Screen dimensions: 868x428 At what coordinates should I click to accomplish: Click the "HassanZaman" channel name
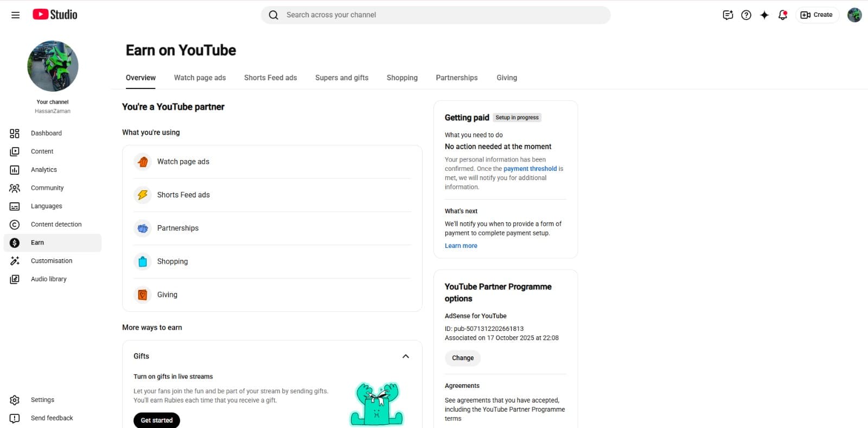53,111
